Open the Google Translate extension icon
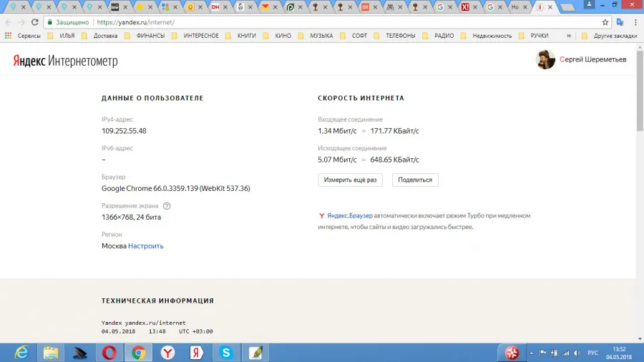Image resolution: width=644 pixels, height=362 pixels. 620,22
